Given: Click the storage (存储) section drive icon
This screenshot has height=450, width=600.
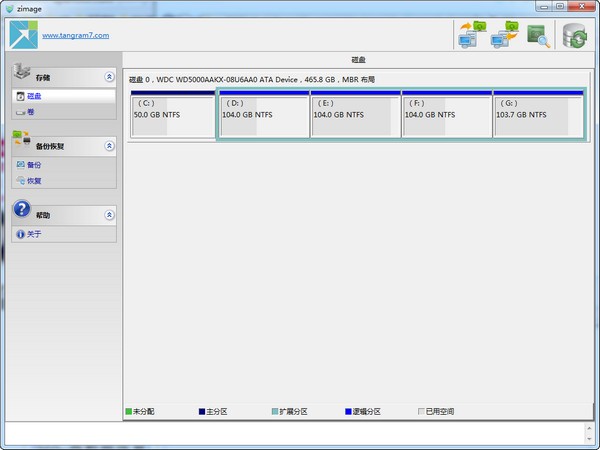Looking at the screenshot, I should 22,74.
